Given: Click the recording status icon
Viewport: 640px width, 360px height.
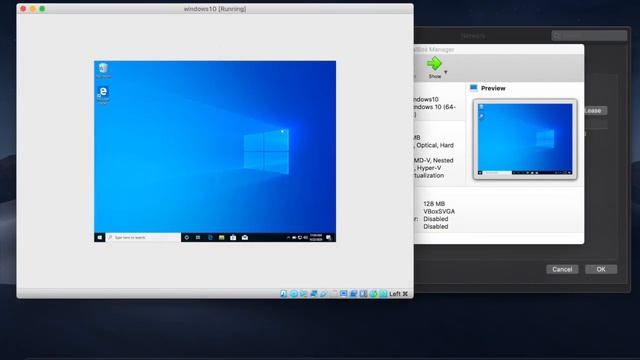Looking at the screenshot, I should pos(353,293).
